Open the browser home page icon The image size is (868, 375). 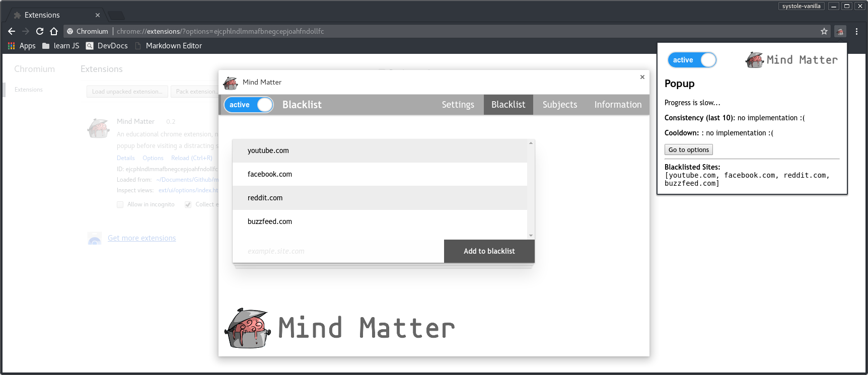point(54,31)
